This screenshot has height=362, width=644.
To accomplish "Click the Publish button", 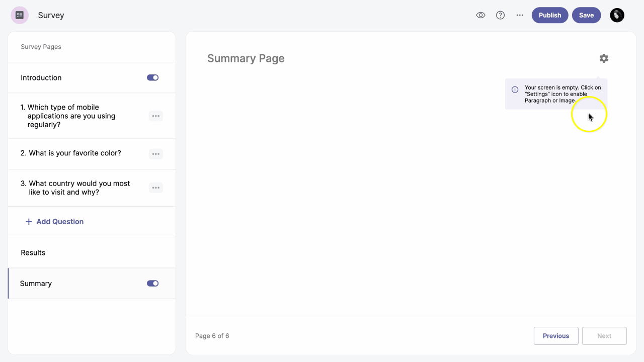I will pyautogui.click(x=549, y=15).
